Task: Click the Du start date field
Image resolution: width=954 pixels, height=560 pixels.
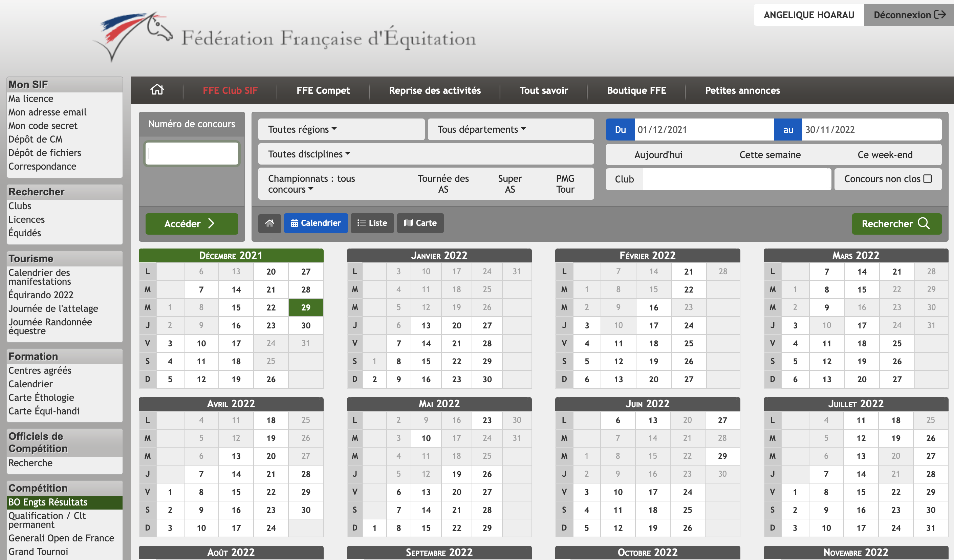Action: tap(704, 130)
